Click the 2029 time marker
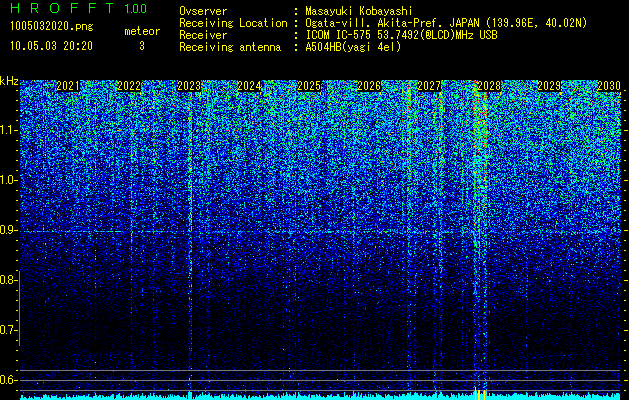 [x=549, y=86]
